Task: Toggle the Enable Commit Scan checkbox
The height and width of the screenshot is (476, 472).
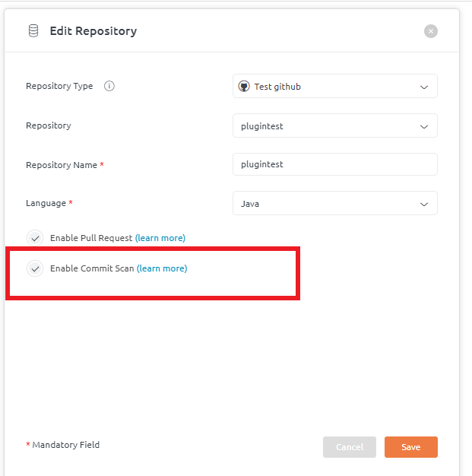Action: click(35, 268)
